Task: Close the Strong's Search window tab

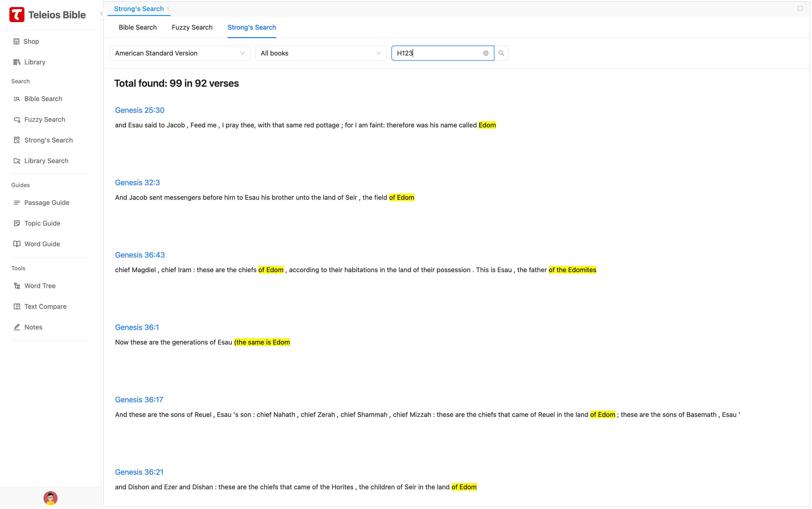Action: coord(168,9)
